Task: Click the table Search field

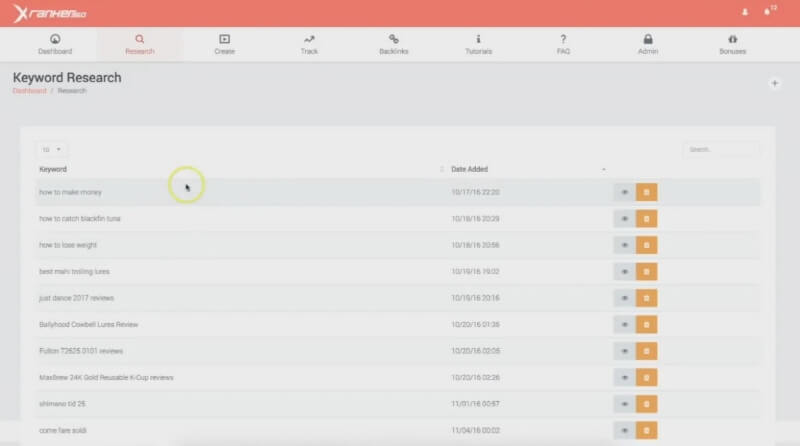Action: pos(721,150)
